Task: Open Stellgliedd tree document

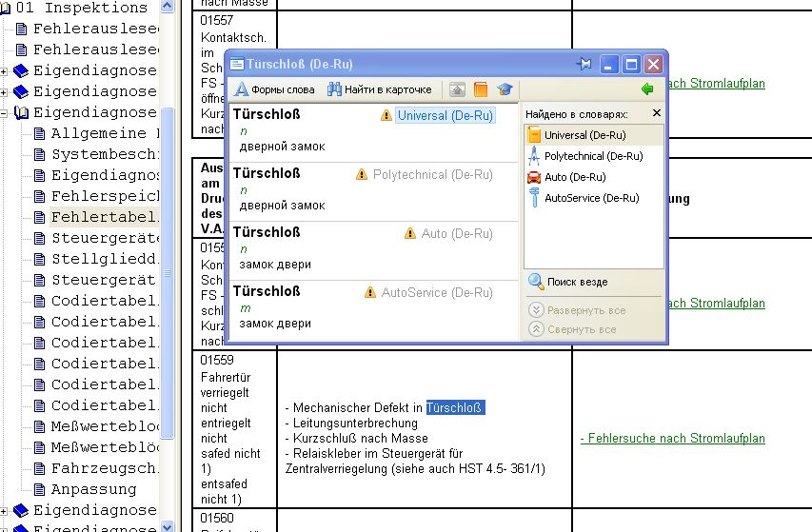Action: [96, 259]
